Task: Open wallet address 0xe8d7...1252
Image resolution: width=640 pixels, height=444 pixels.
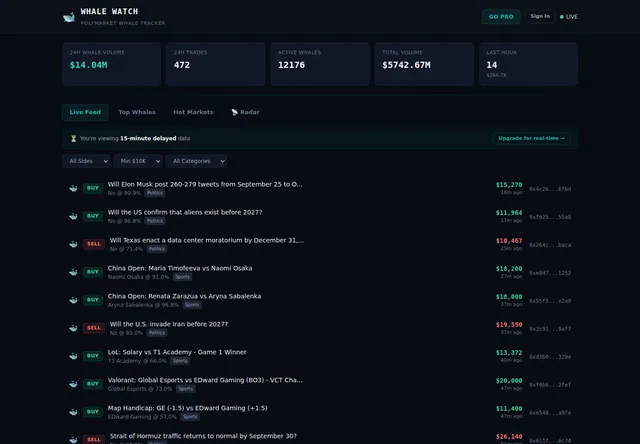Action: (x=550, y=273)
